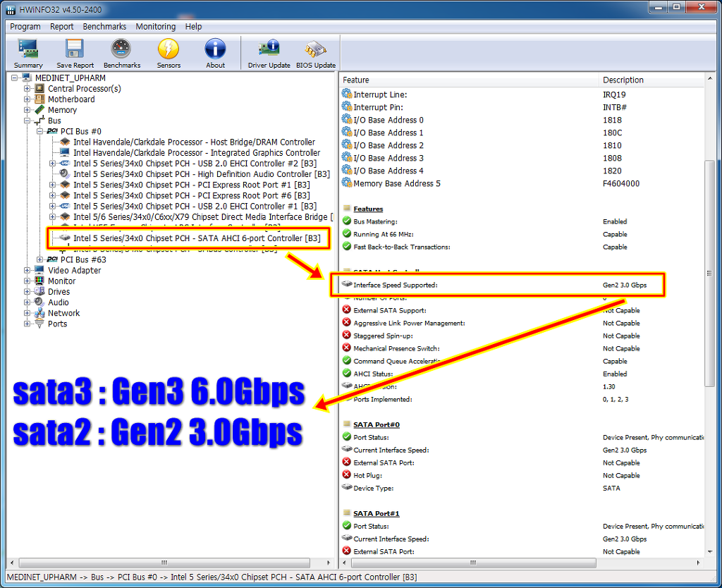
Task: Select PCI Express Root Port #6 entry
Action: pos(192,195)
